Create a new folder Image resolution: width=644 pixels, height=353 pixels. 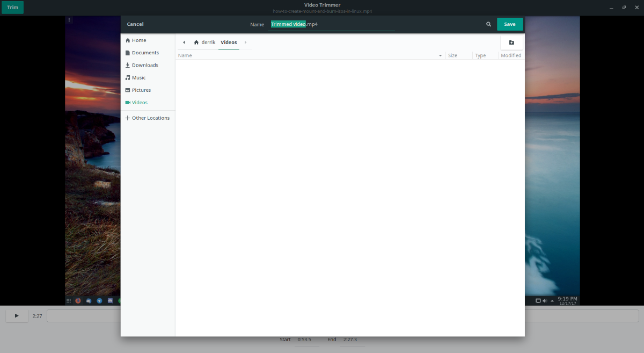click(511, 42)
